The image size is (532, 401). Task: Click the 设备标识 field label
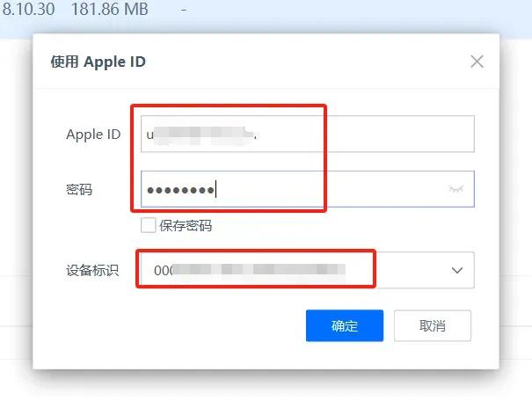pos(92,270)
